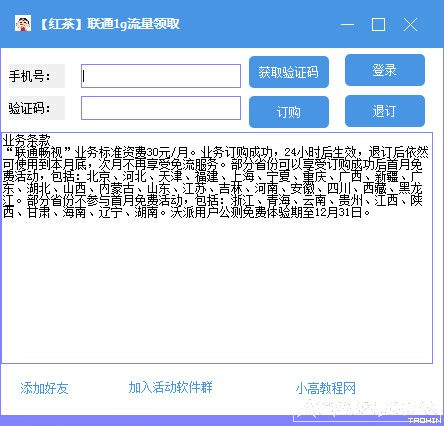Click into the 验证码 input box
This screenshot has height=426, width=444.
[161, 108]
